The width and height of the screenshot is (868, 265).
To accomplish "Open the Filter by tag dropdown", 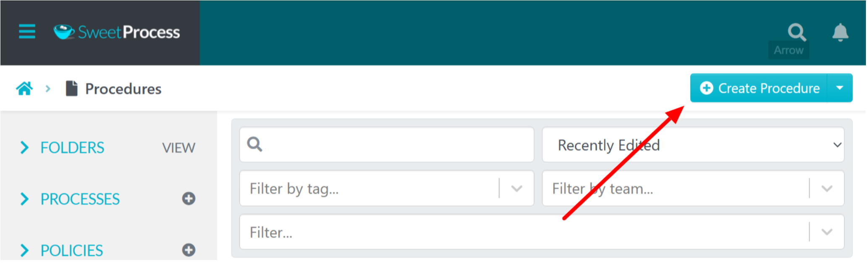I will point(516,188).
